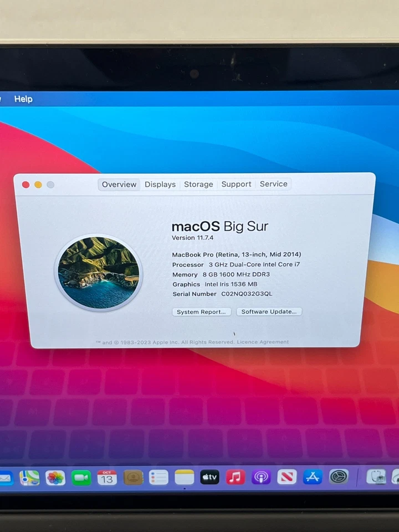Switch to the Displays tab
The image size is (399, 532).
tap(160, 185)
